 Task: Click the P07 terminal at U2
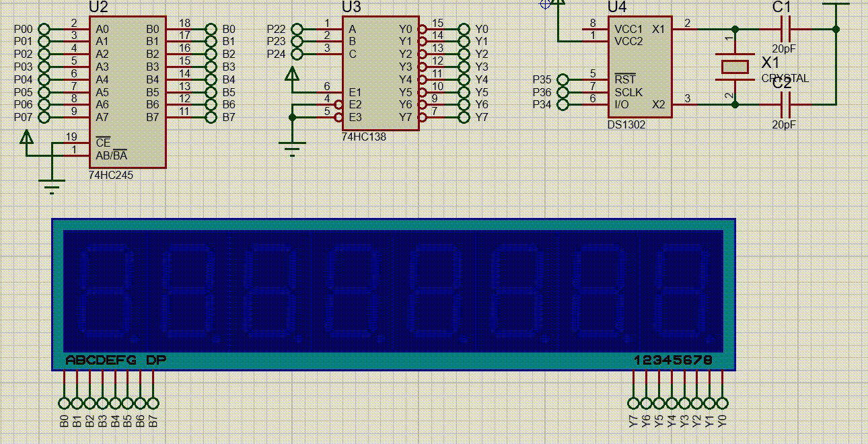[44, 118]
